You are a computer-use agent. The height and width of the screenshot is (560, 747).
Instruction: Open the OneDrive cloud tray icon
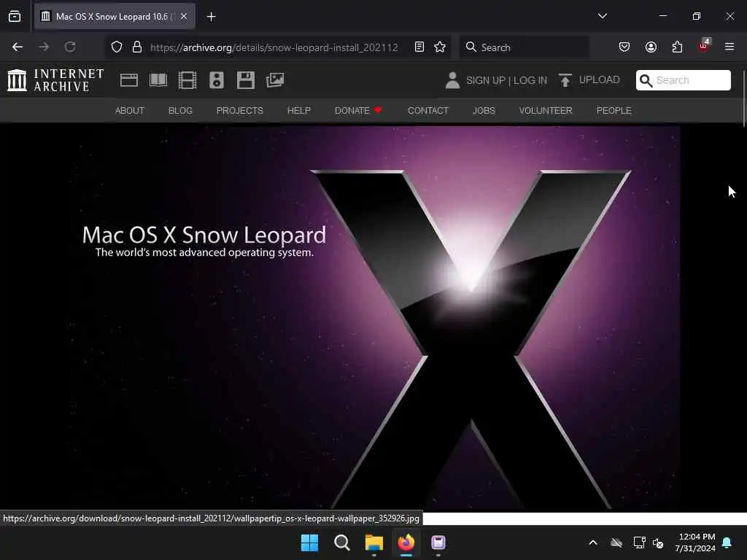[x=616, y=542]
